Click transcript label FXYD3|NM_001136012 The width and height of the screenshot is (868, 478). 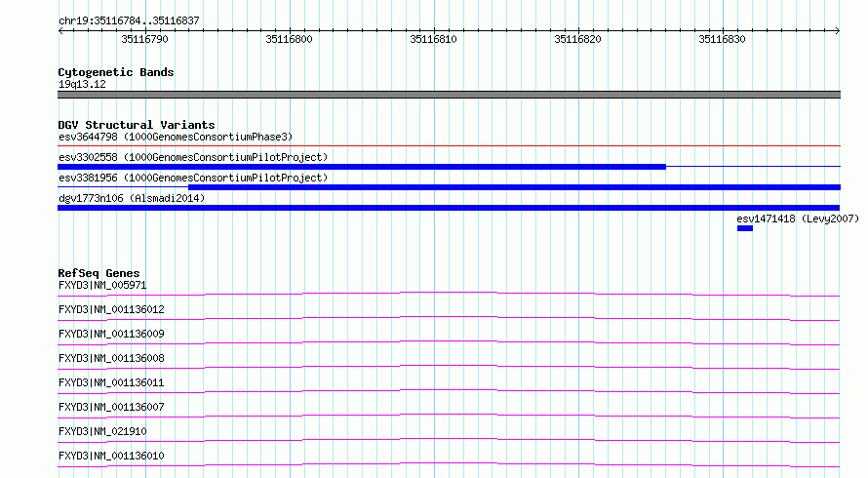[x=111, y=309]
